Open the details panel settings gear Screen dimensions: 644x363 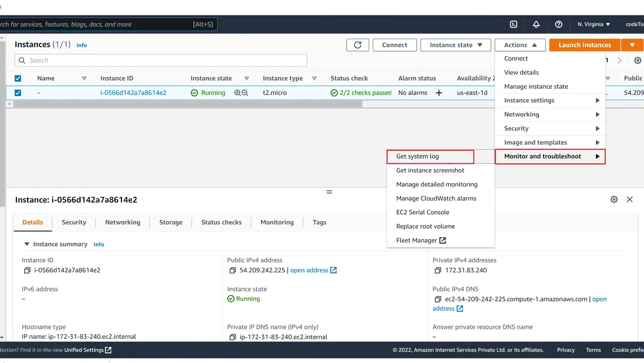(614, 200)
